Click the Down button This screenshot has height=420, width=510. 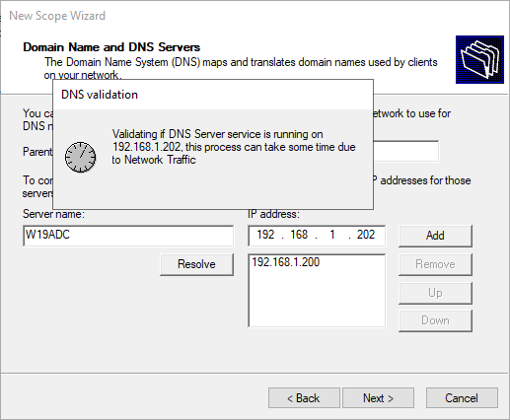(x=435, y=320)
